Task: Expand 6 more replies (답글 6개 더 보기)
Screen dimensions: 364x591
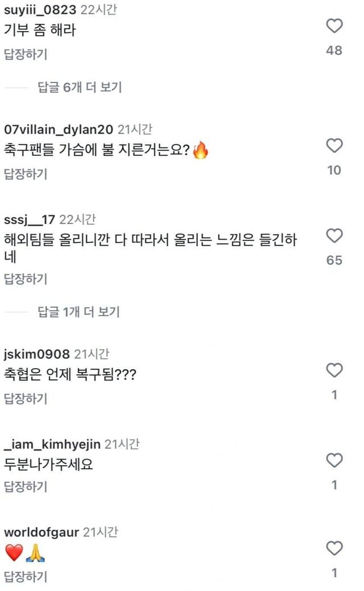Action: 80,88
